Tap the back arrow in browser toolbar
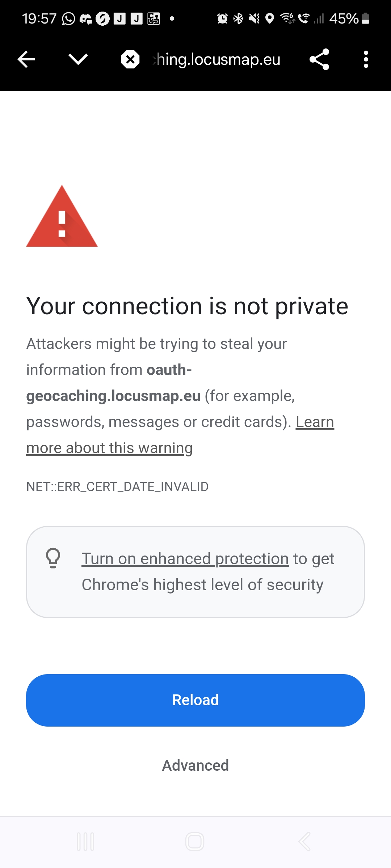391x868 pixels. tap(26, 59)
